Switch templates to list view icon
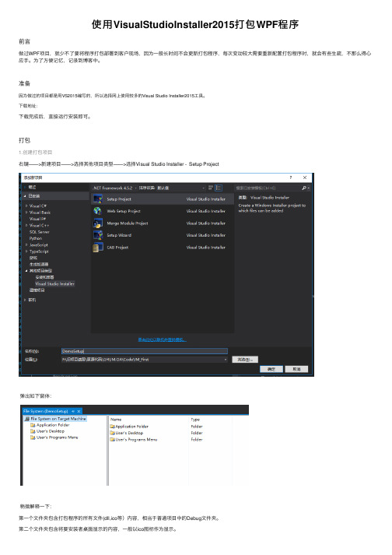392x555 pixels. pos(219,188)
